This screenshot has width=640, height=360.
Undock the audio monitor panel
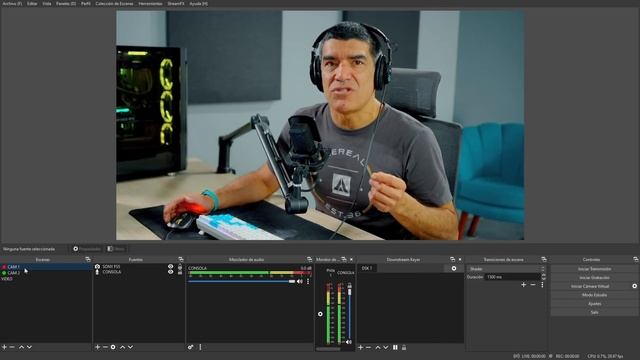tap(344, 259)
